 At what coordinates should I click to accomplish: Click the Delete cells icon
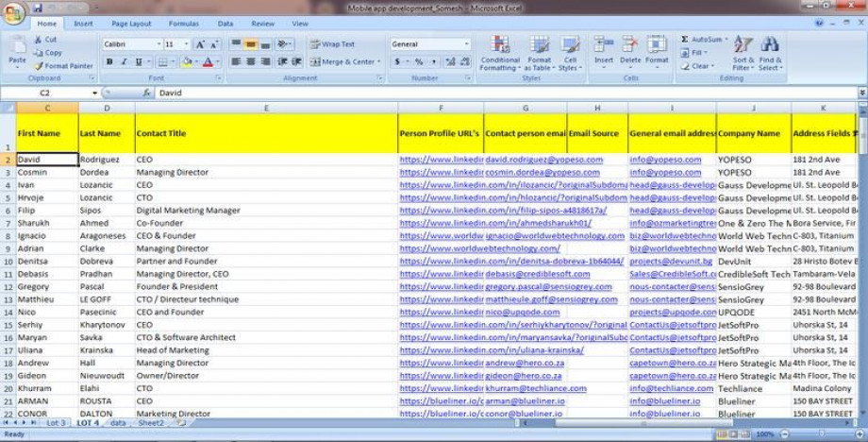tap(629, 54)
